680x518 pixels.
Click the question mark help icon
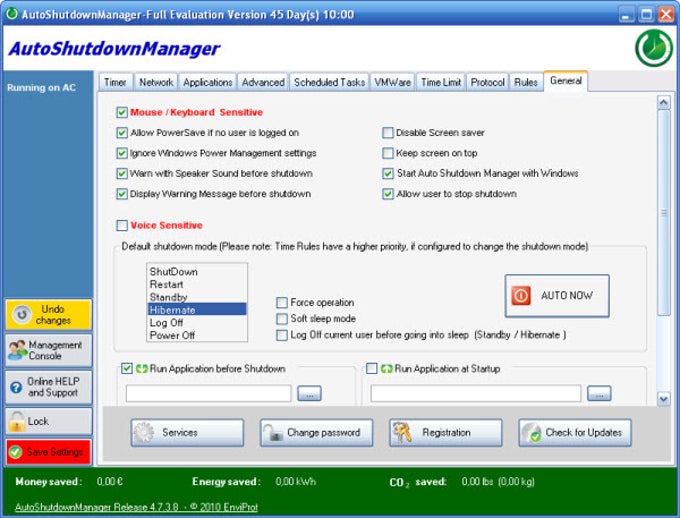[16, 387]
